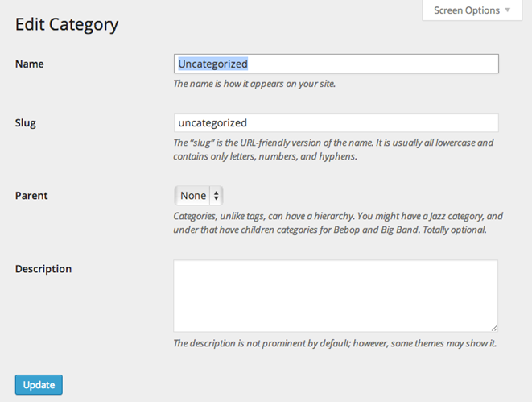Click the slug explanation text
The image size is (532, 402).
[333, 149]
